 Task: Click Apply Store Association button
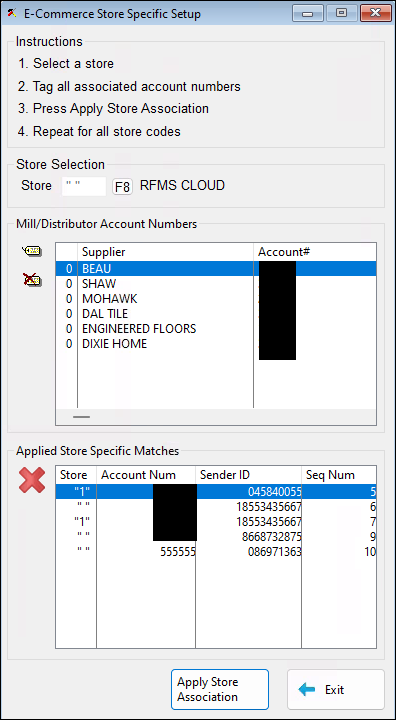click(220, 689)
